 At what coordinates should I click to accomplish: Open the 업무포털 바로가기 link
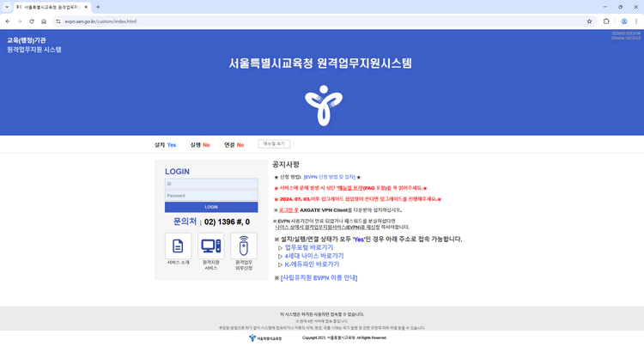308,247
